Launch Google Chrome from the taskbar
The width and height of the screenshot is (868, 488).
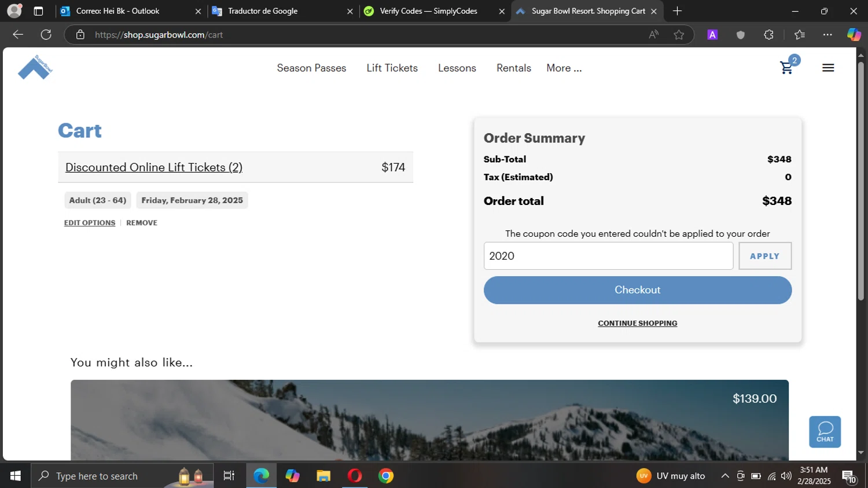[386, 476]
